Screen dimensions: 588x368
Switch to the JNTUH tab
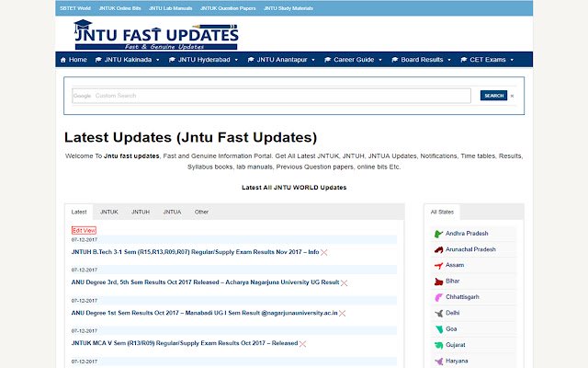[141, 213]
